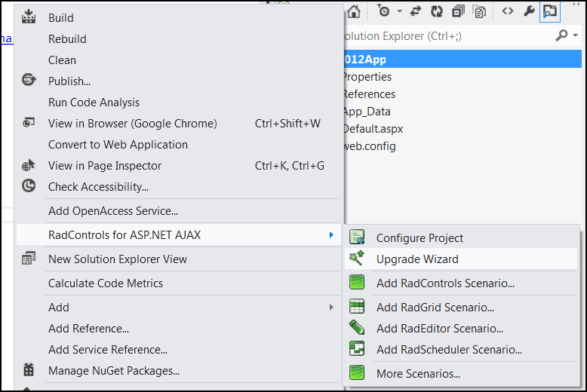This screenshot has height=392, width=587.
Task: Choose Upgrade Wizard in submenu
Action: click(x=461, y=259)
